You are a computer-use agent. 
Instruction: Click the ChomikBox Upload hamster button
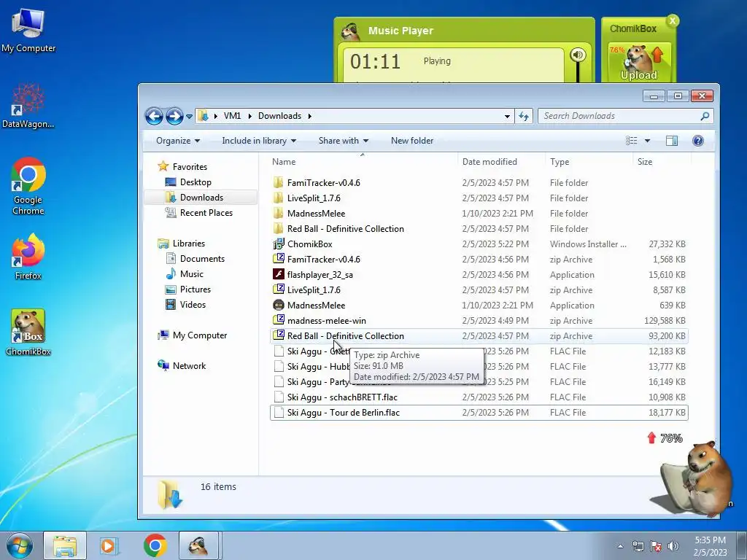(639, 63)
